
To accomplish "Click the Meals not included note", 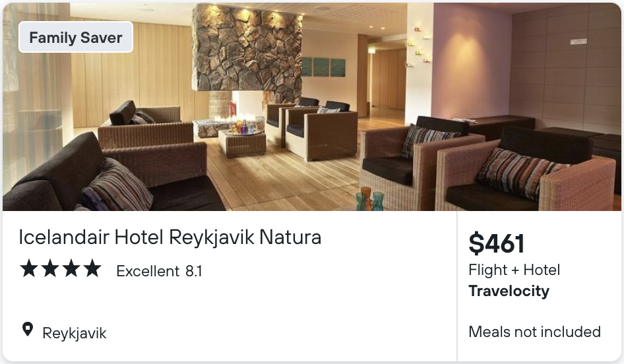I will [x=534, y=332].
